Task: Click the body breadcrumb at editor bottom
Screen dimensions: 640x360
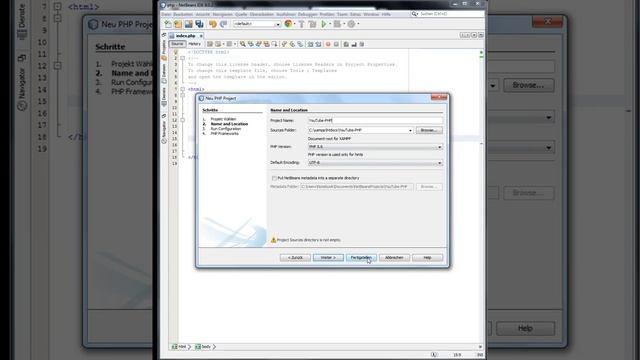Action: click(x=203, y=347)
